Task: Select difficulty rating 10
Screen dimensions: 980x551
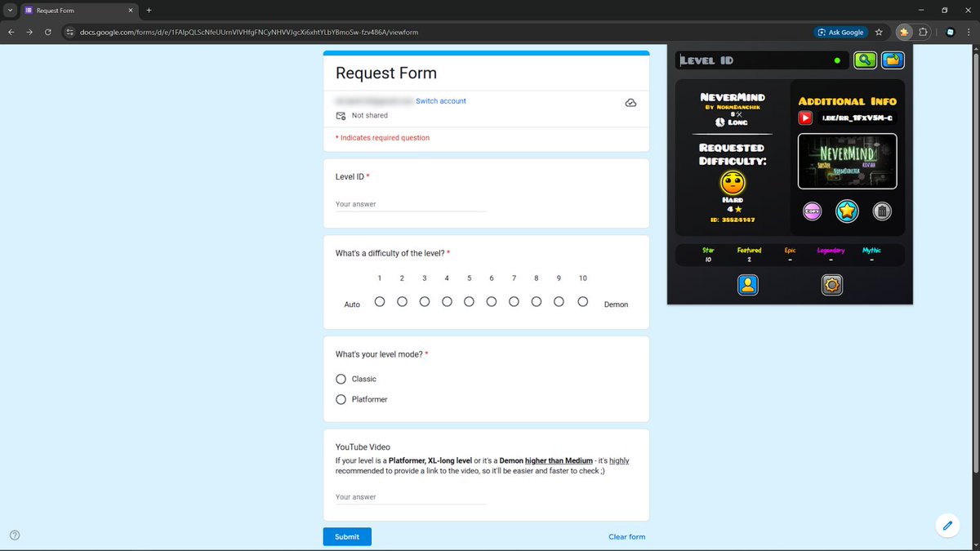Action: coord(583,301)
